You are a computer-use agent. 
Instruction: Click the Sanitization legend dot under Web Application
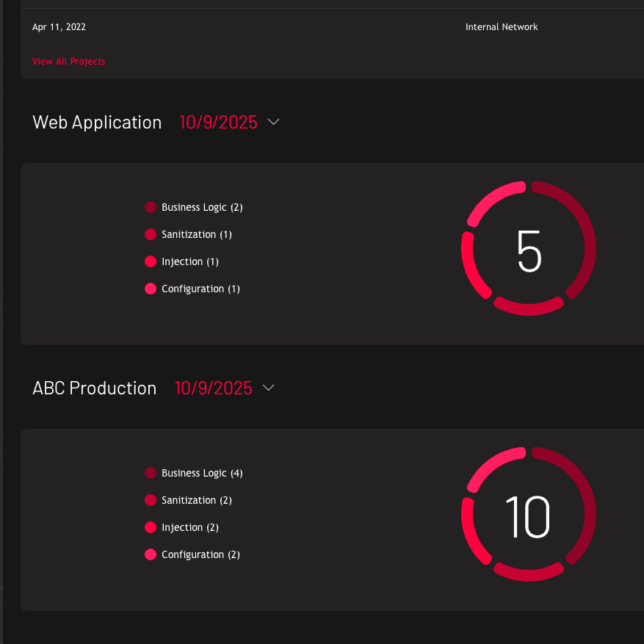[x=151, y=234]
